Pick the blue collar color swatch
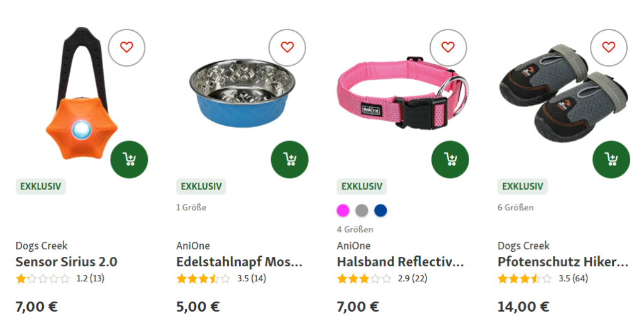This screenshot has height=316, width=644. pyautogui.click(x=380, y=210)
